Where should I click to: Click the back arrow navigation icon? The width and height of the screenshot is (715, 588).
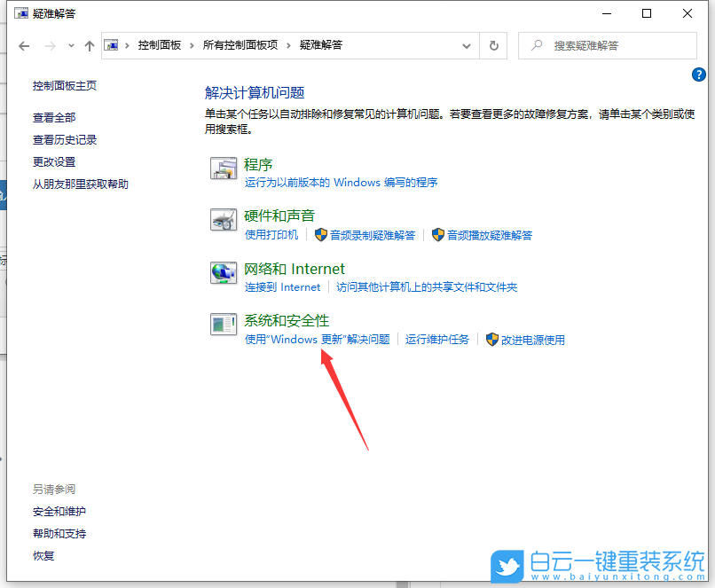tap(24, 45)
